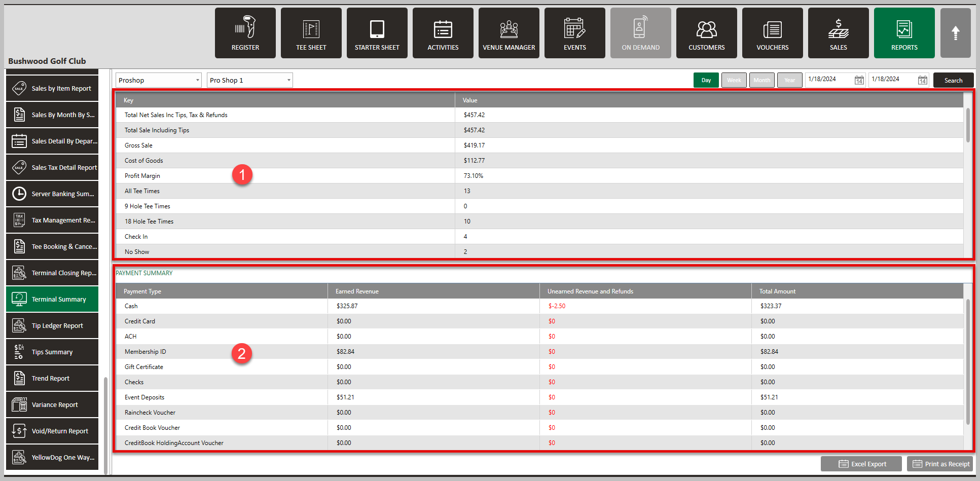
Task: Open Sales By Month report
Action: point(52,115)
